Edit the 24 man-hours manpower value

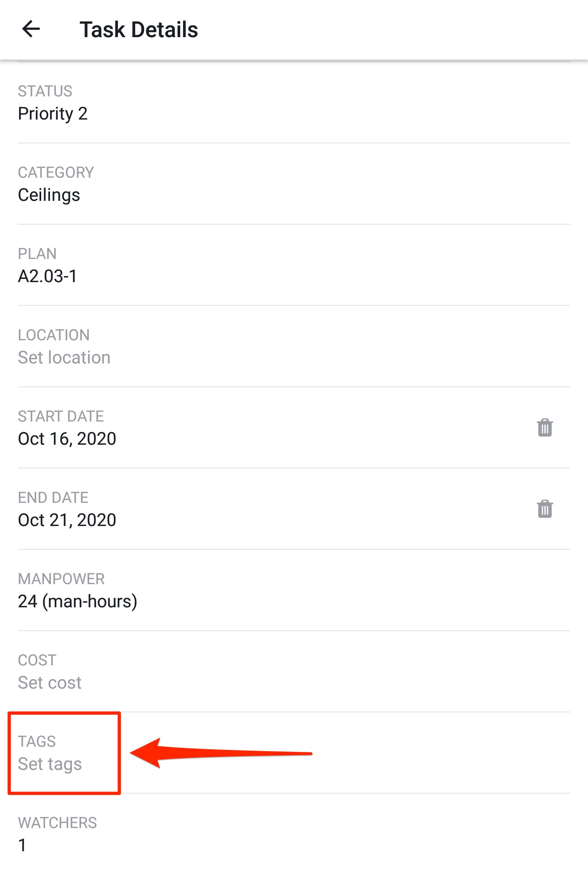pyautogui.click(x=78, y=601)
